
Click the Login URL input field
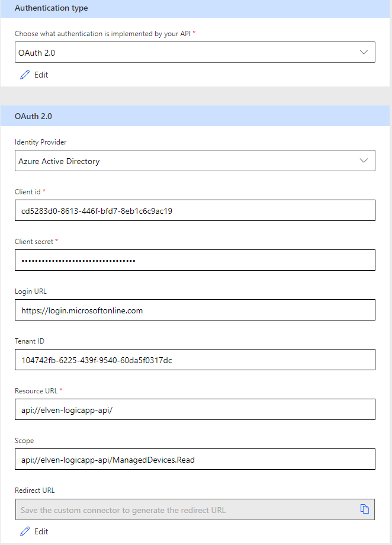tap(195, 310)
